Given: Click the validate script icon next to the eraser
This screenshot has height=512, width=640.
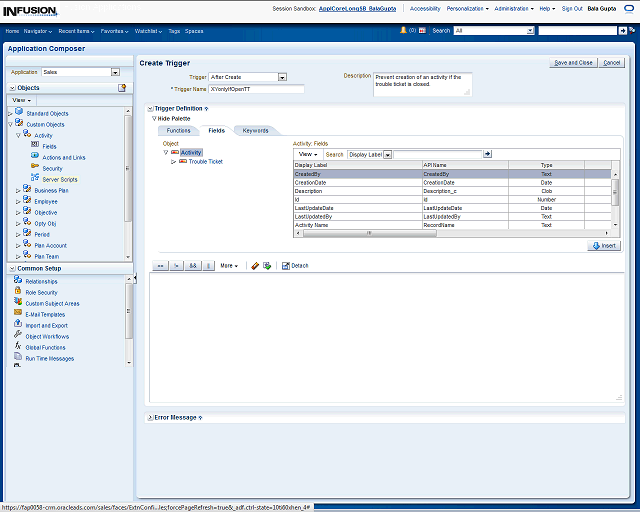Looking at the screenshot, I should pos(267,266).
